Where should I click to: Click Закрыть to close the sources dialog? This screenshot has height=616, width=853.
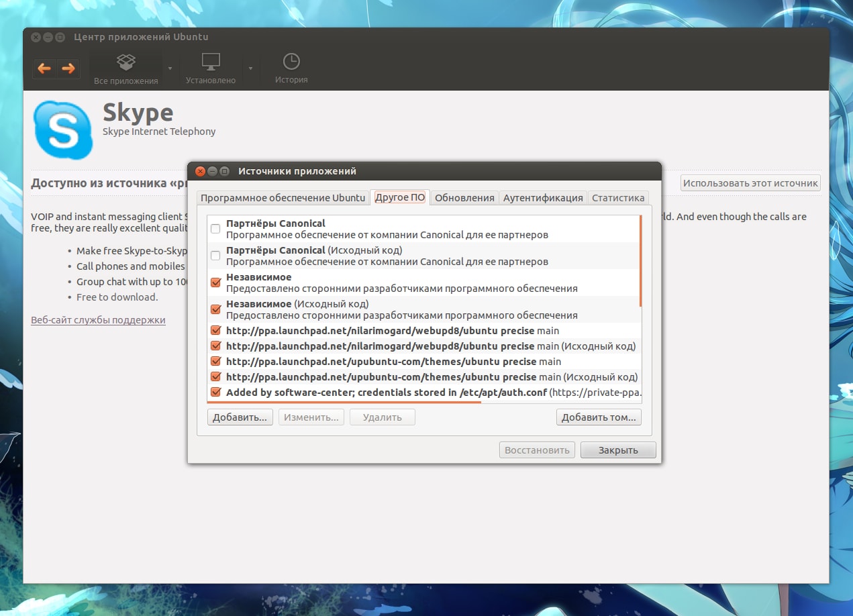pyautogui.click(x=618, y=450)
